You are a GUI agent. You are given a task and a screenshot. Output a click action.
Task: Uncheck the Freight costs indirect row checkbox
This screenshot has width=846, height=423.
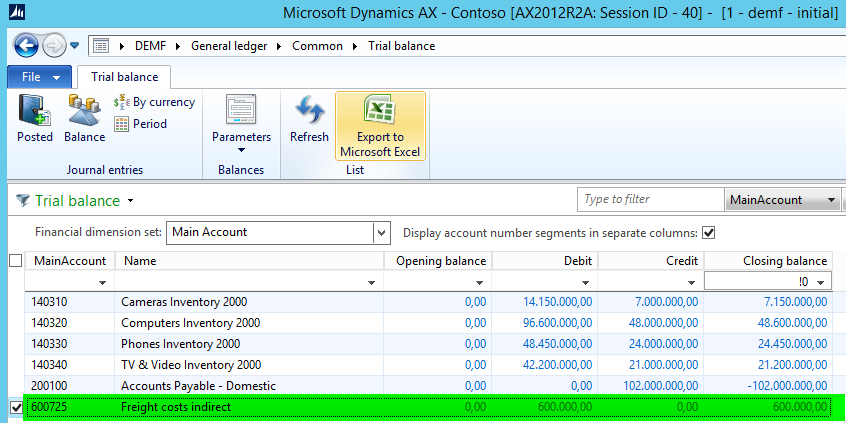tap(15, 408)
